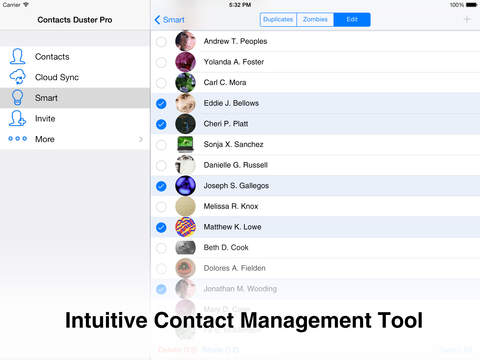Select the name Beth D. Cook
This screenshot has width=480, height=360.
[x=226, y=248]
